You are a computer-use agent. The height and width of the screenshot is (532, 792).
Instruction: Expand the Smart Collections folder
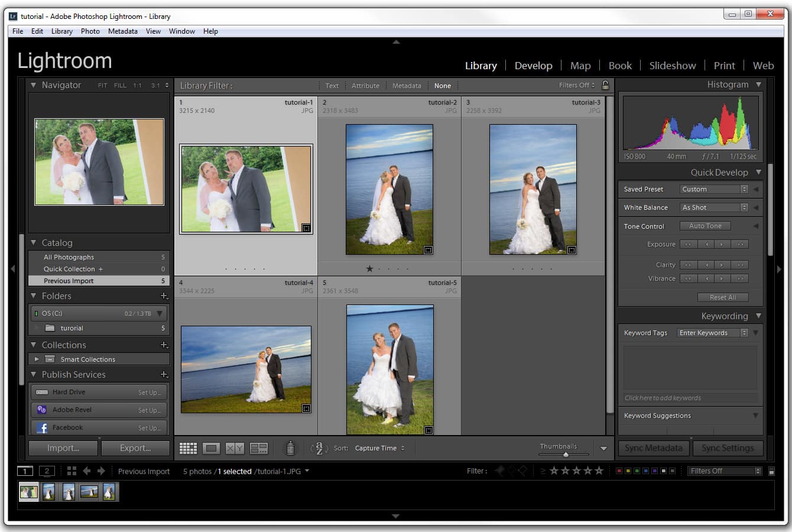pyautogui.click(x=37, y=359)
